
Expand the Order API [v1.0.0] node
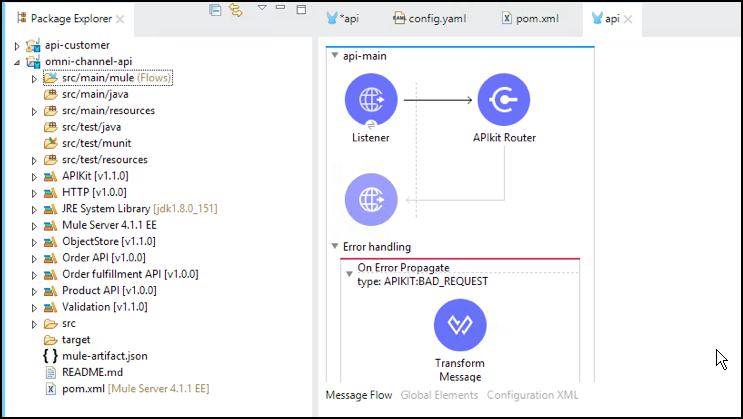point(34,259)
